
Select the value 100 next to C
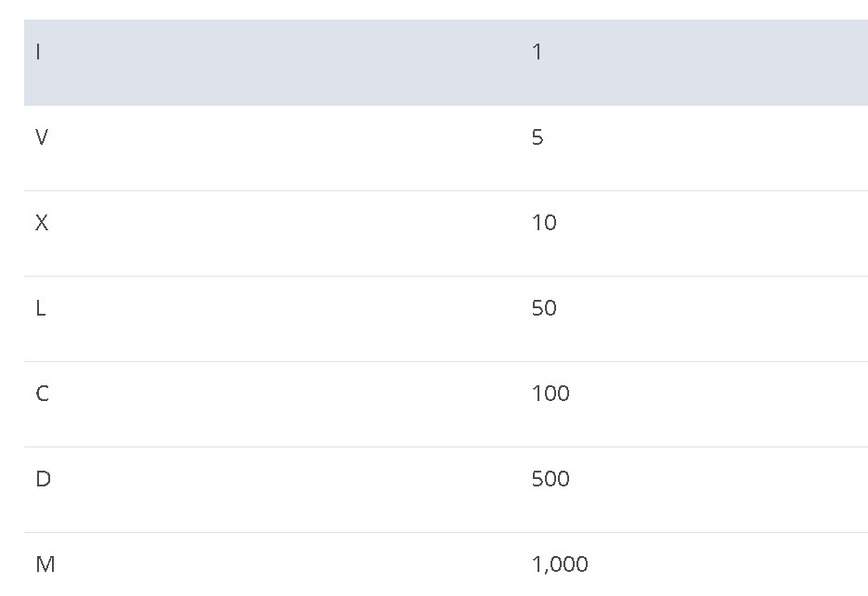pos(551,394)
